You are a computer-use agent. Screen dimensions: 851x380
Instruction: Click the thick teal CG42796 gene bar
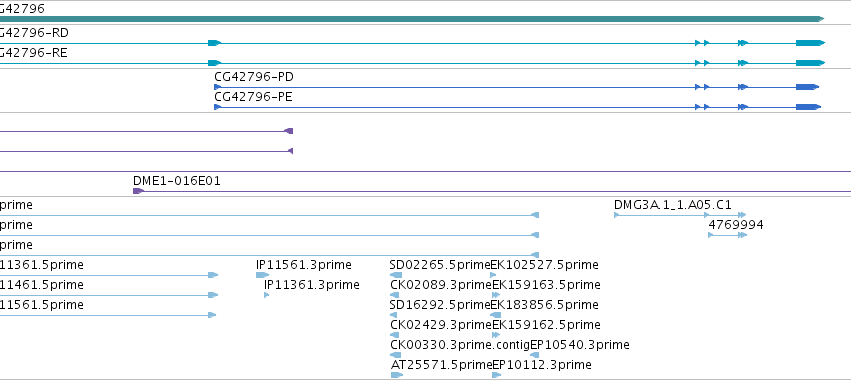412,19
